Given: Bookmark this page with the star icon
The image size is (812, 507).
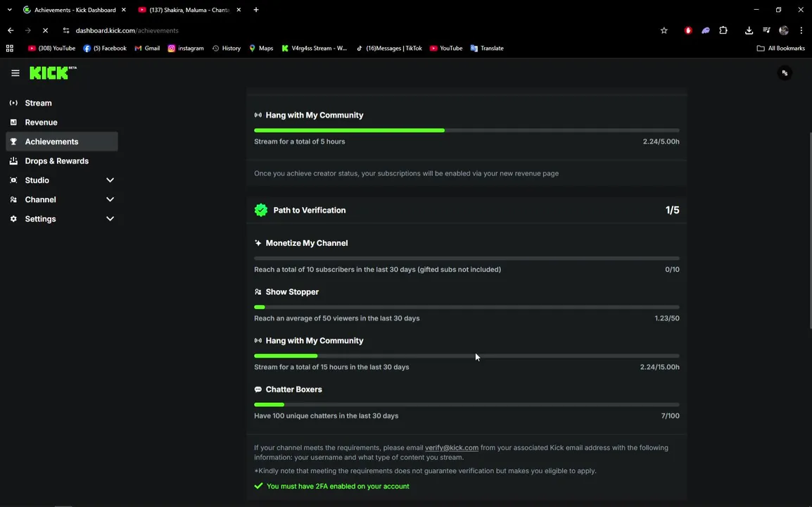Looking at the screenshot, I should point(664,30).
